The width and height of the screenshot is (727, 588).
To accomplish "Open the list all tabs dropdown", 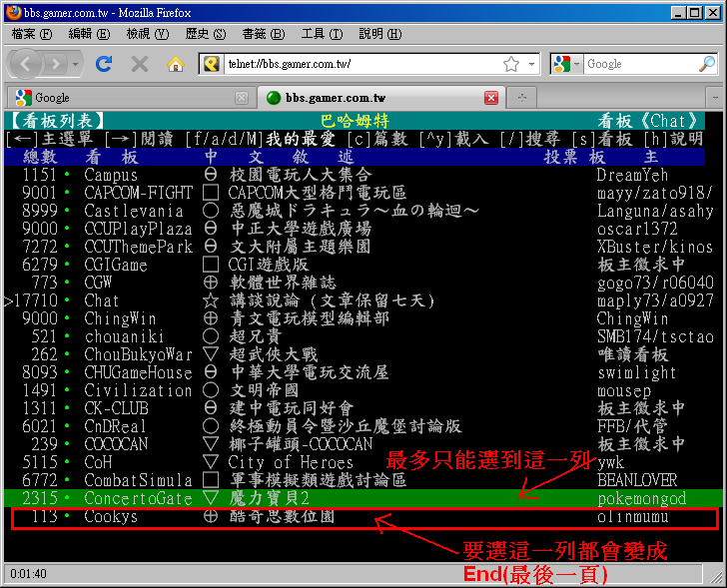I will [x=714, y=98].
